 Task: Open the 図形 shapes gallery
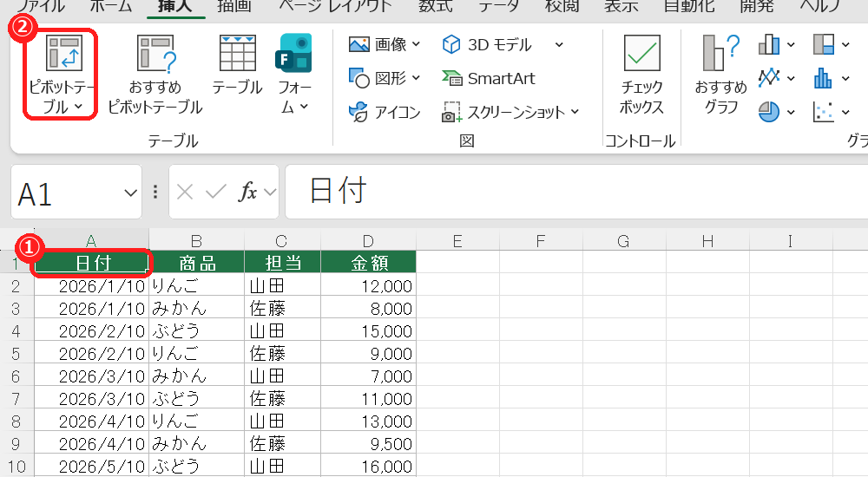click(x=385, y=78)
